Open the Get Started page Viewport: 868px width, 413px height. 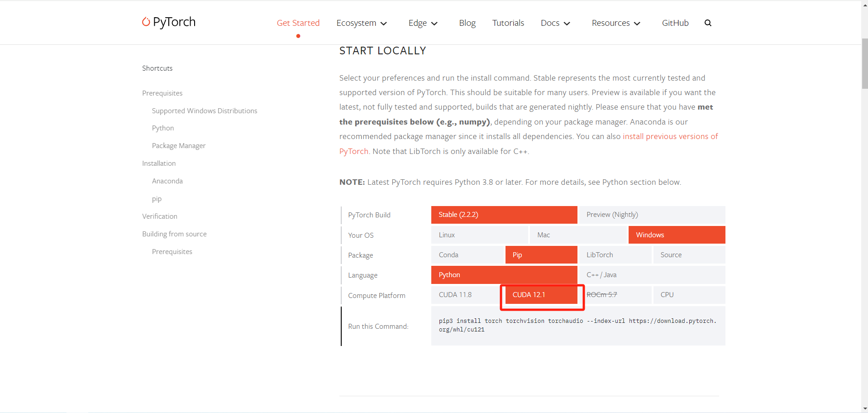[x=298, y=23]
